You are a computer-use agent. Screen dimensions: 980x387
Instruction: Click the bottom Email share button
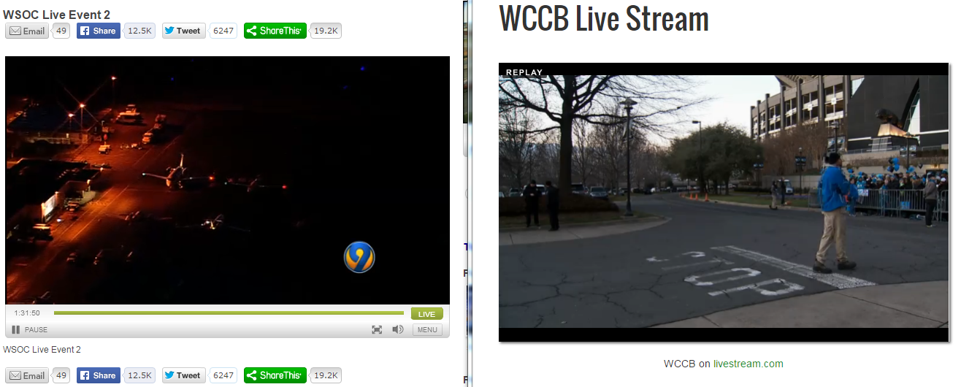27,375
